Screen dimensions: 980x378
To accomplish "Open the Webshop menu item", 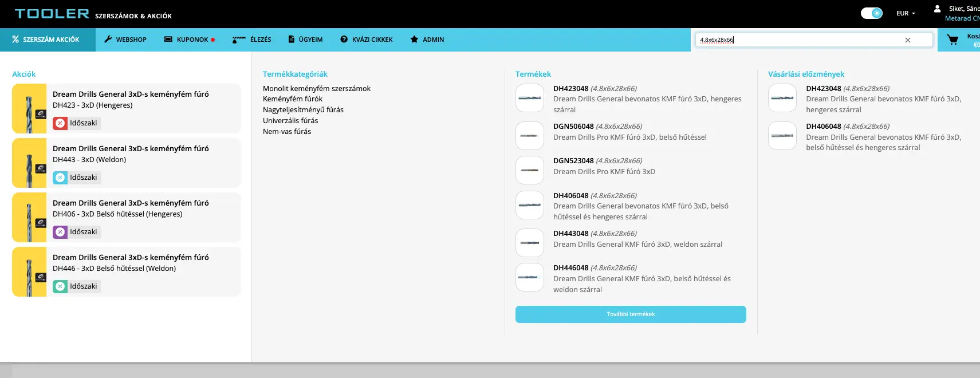I will (x=125, y=40).
